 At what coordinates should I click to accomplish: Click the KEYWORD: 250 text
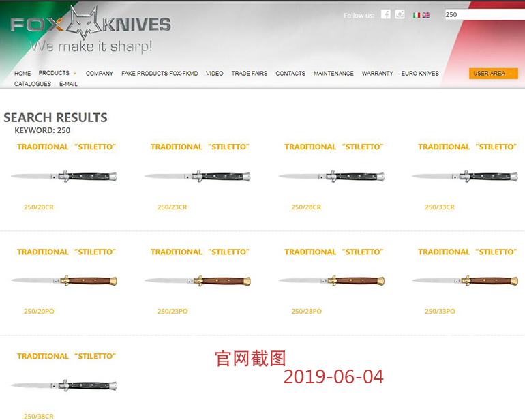click(x=42, y=130)
